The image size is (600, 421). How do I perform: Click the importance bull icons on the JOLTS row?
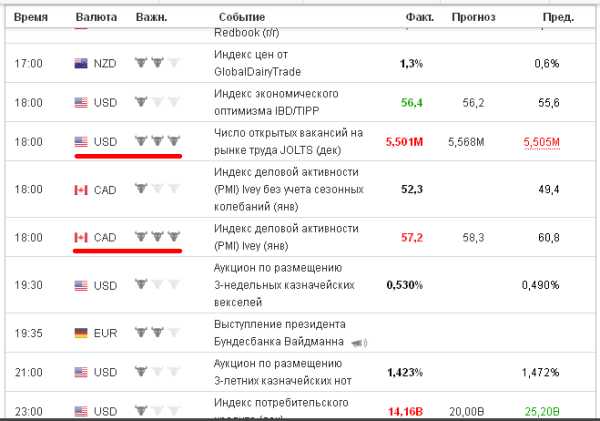click(157, 141)
